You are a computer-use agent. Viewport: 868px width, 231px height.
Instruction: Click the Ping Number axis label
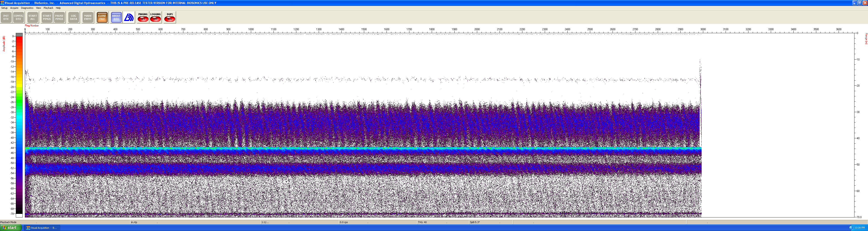click(x=32, y=25)
